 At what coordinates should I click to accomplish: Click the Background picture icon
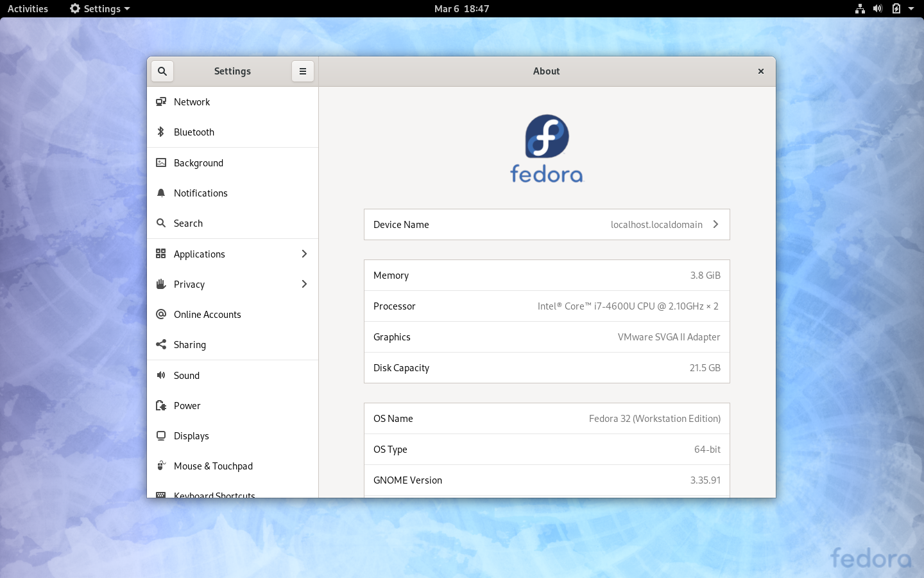[x=161, y=162]
